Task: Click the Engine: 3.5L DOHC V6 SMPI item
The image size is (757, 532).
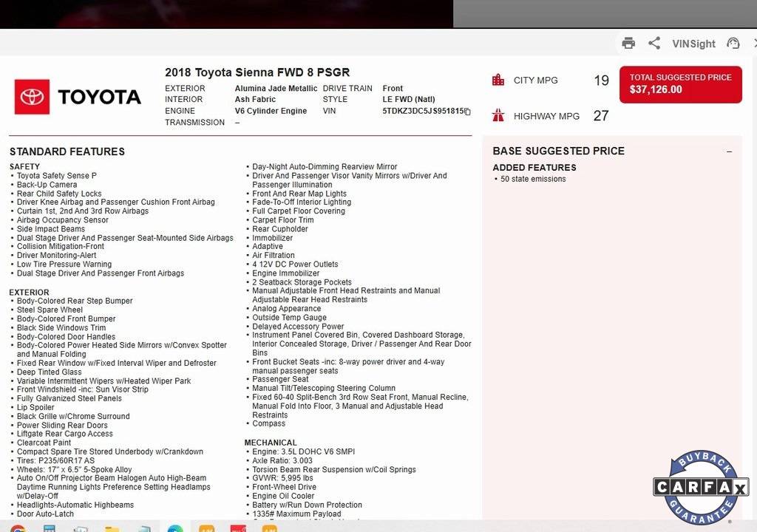Action: (x=303, y=452)
